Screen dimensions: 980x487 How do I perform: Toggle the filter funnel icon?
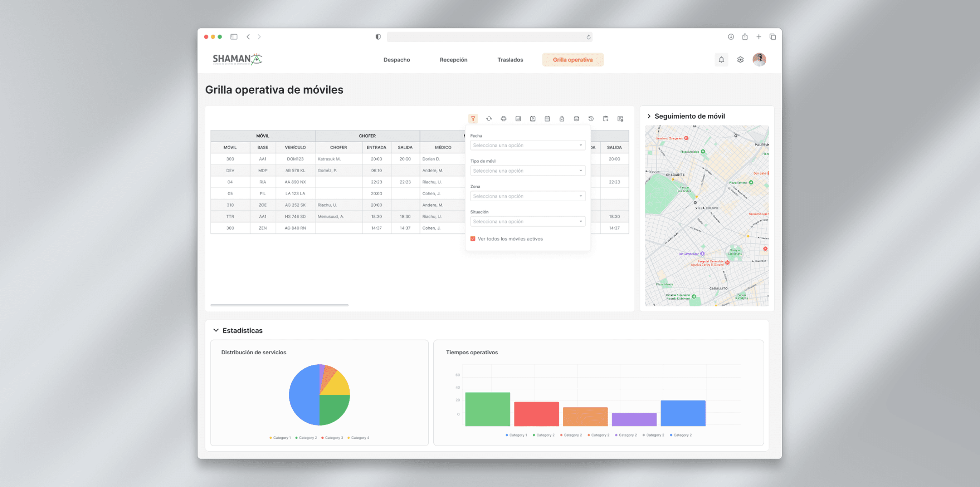click(x=473, y=119)
